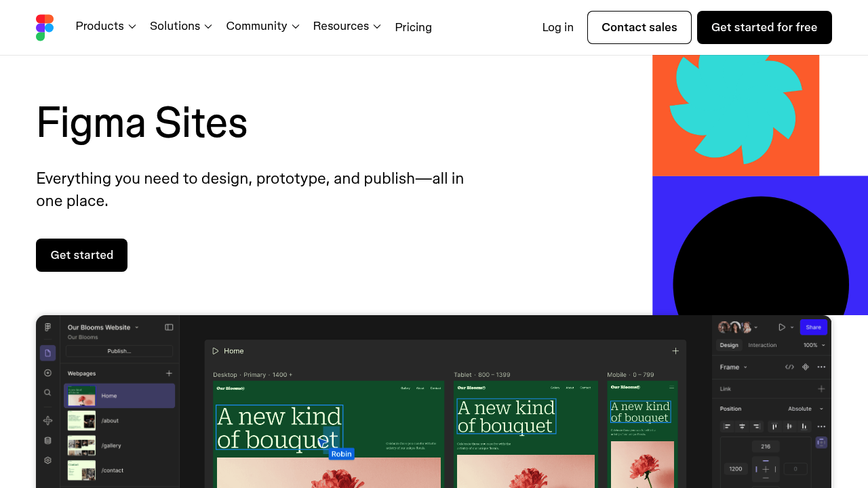Click the Figma logo in the header
This screenshot has width=868, height=488.
tap(45, 27)
